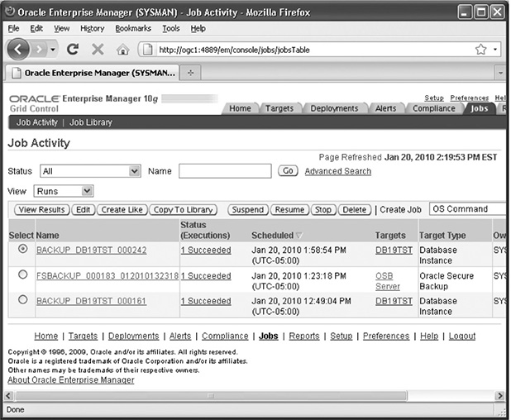Image resolution: width=511 pixels, height=420 pixels.
Task: Open the History menu
Action: tap(93, 28)
